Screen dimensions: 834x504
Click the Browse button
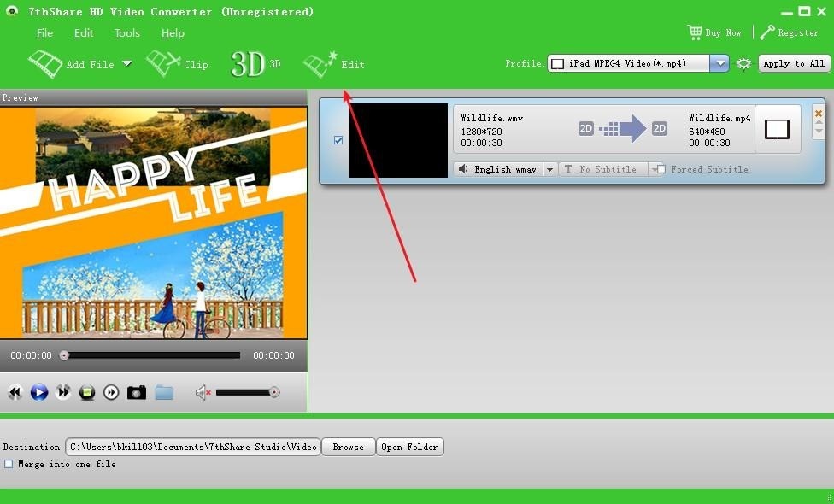click(x=349, y=447)
